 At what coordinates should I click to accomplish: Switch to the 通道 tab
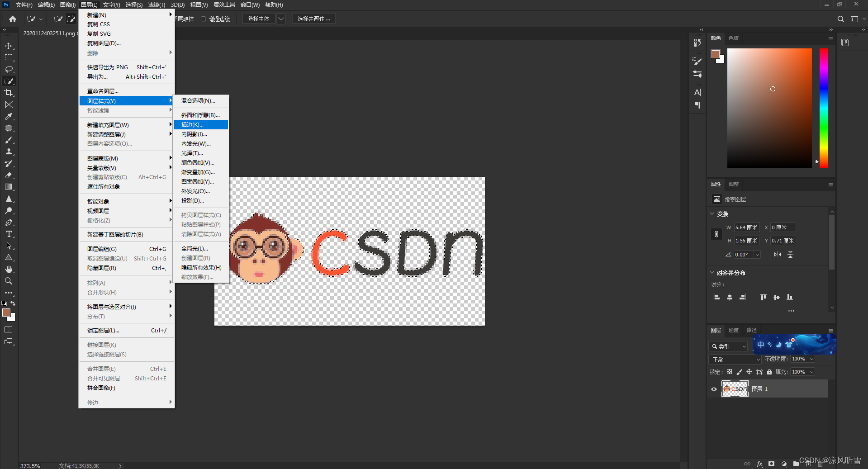click(x=734, y=330)
